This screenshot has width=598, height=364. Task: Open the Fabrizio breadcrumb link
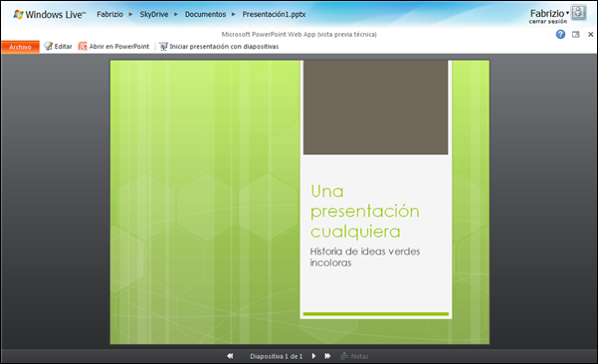pyautogui.click(x=109, y=14)
